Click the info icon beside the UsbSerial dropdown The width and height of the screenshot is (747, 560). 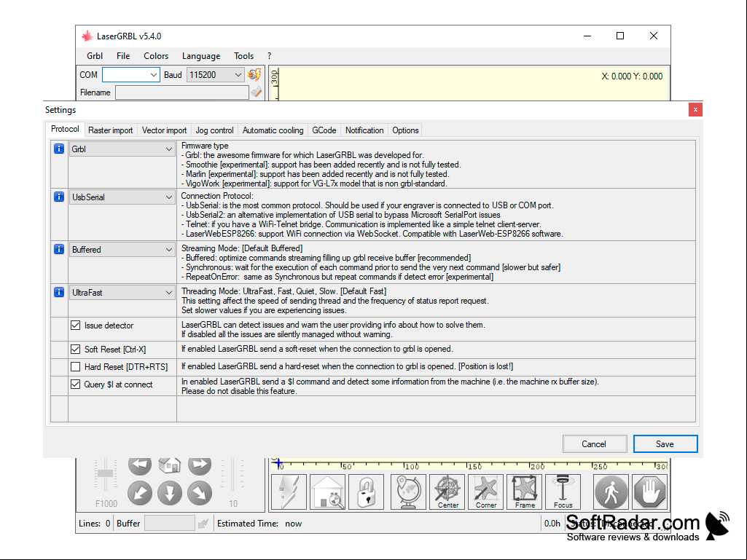point(59,197)
